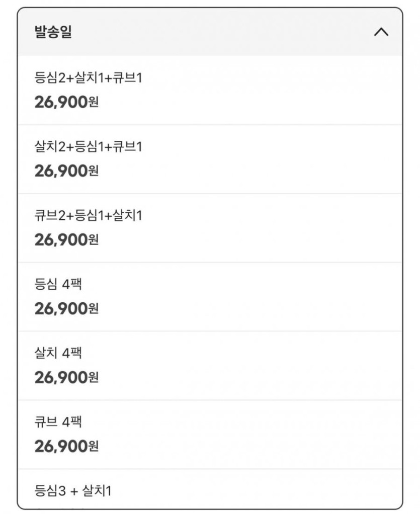The image size is (420, 514).
Task: Select the 등심3 + 살치1 option
Action: [72, 490]
